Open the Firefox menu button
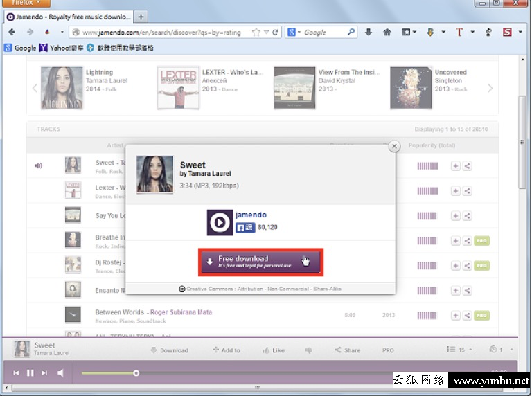The image size is (532, 396). click(x=26, y=3)
